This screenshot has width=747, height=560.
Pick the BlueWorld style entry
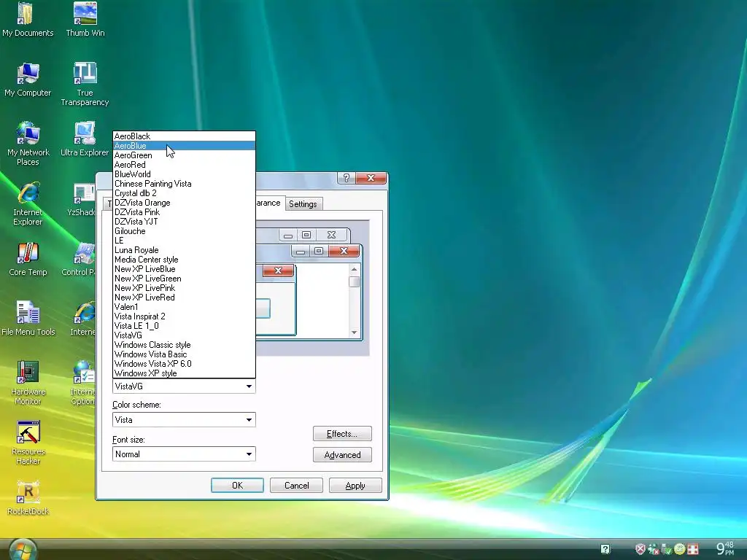[x=184, y=174]
